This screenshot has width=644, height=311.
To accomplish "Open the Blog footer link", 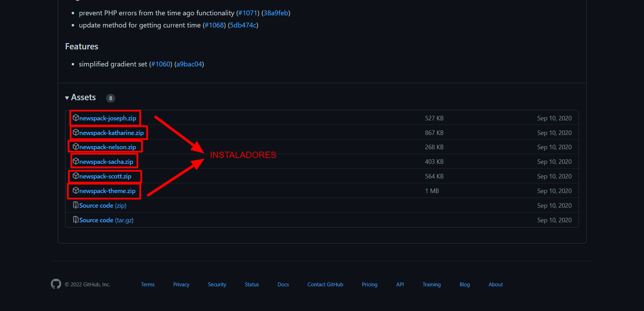I will [x=465, y=285].
